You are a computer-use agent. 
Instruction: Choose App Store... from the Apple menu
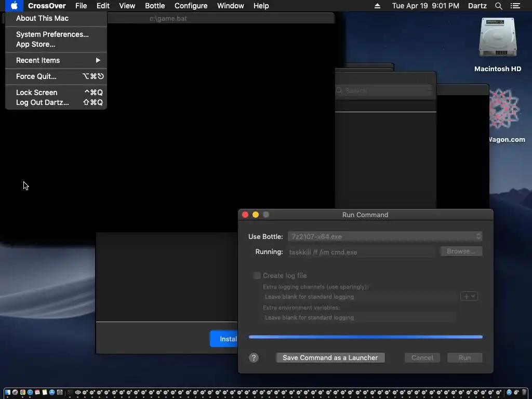56,44
